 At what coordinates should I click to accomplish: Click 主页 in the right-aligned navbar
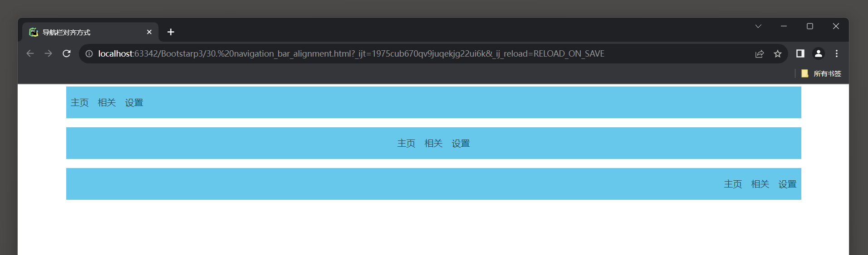point(733,184)
